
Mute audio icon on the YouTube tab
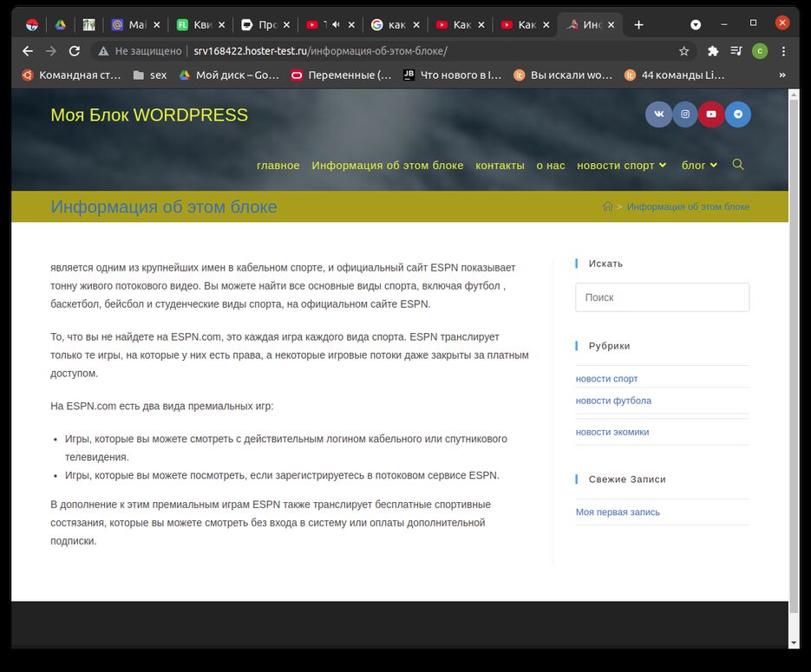[x=336, y=24]
